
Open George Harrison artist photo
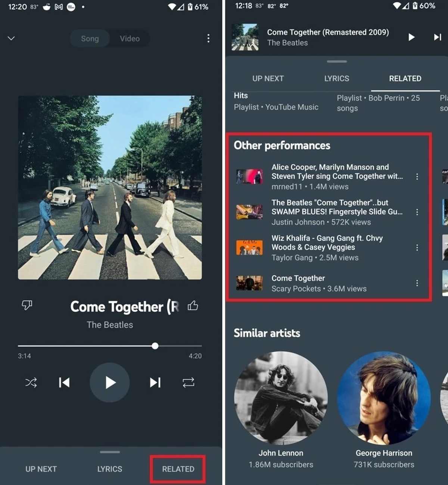(x=384, y=398)
